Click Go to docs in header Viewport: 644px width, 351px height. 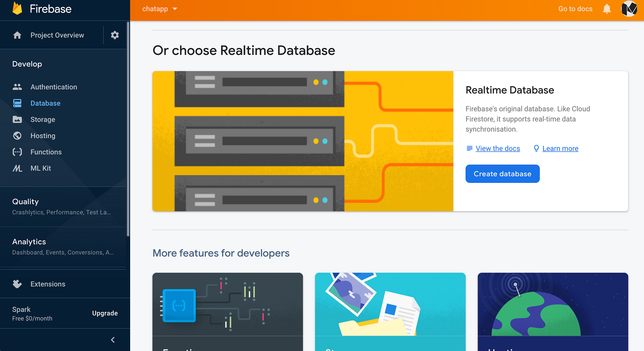pyautogui.click(x=575, y=9)
